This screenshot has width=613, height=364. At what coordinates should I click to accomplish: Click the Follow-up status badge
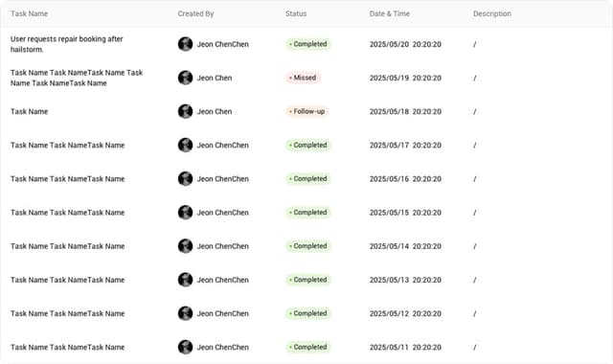307,111
